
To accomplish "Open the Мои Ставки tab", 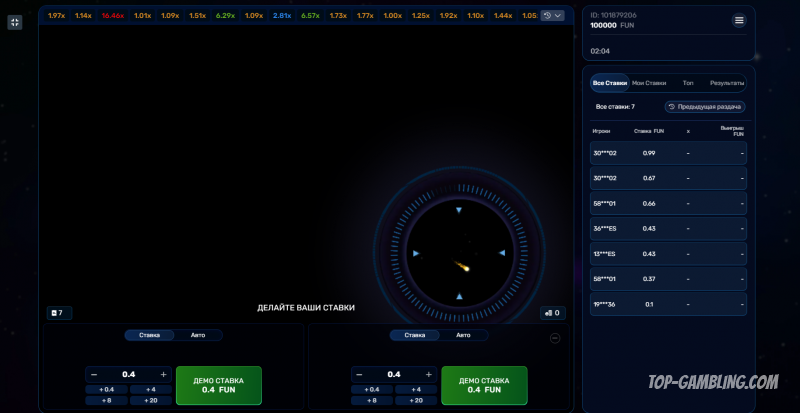I will (x=649, y=83).
